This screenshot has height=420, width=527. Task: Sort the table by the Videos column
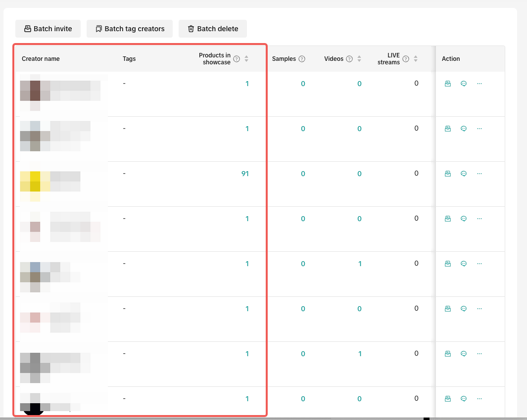pos(359,59)
